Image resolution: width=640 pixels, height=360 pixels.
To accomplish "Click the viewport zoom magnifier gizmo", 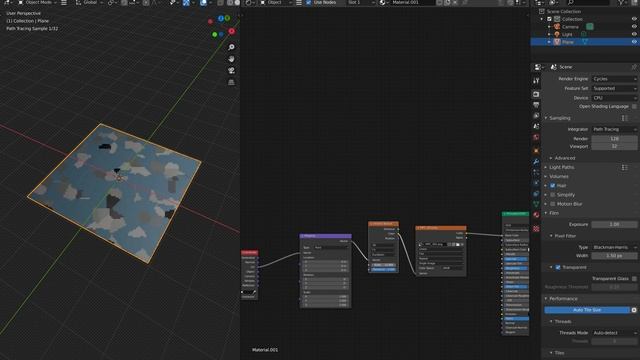I will tap(231, 47).
